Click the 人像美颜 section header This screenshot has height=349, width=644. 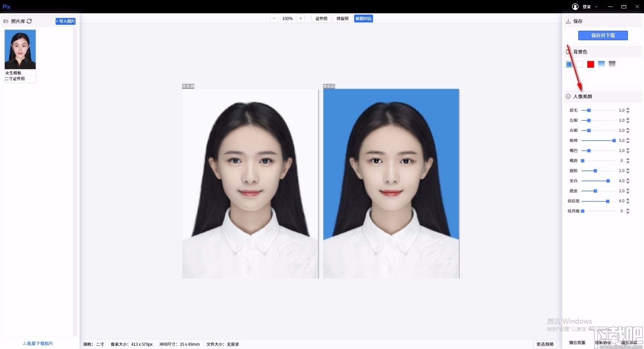[x=603, y=96]
